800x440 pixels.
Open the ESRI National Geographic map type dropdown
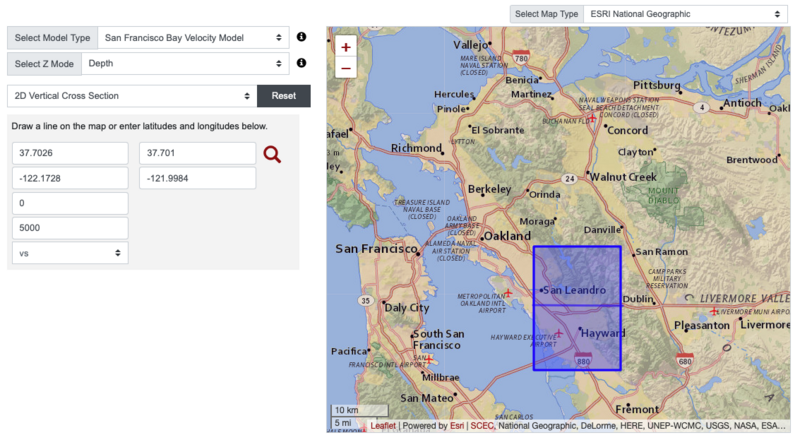686,14
